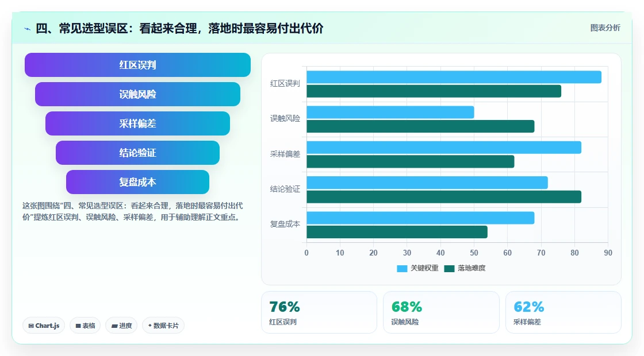Open the 68% 误触风险 data card
This screenshot has height=356, width=644.
tap(441, 312)
